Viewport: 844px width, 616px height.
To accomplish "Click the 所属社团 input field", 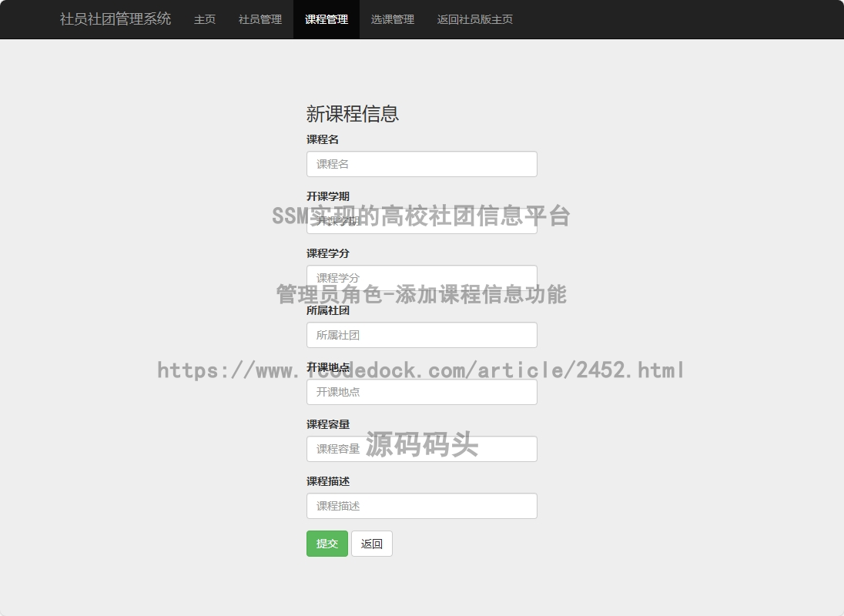I will [422, 335].
